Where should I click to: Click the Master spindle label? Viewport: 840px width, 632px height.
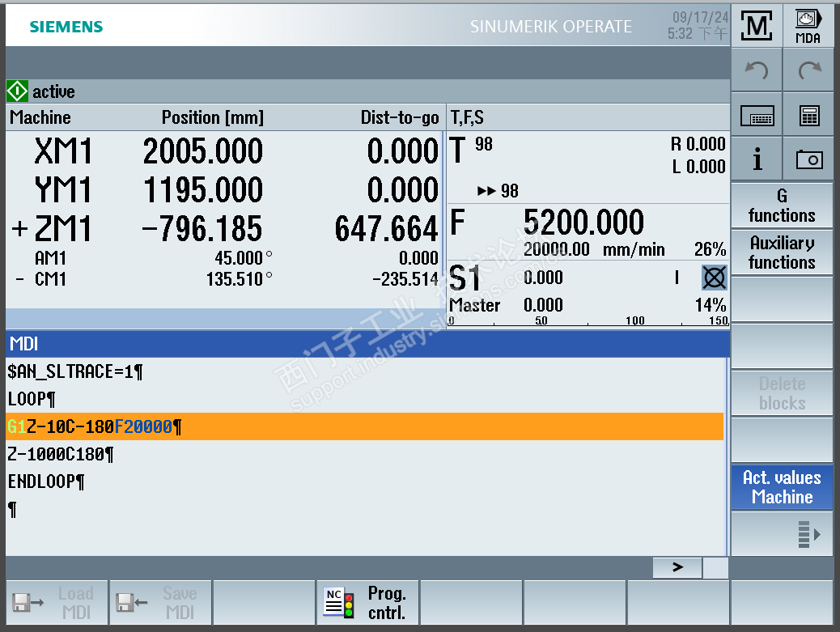475,305
